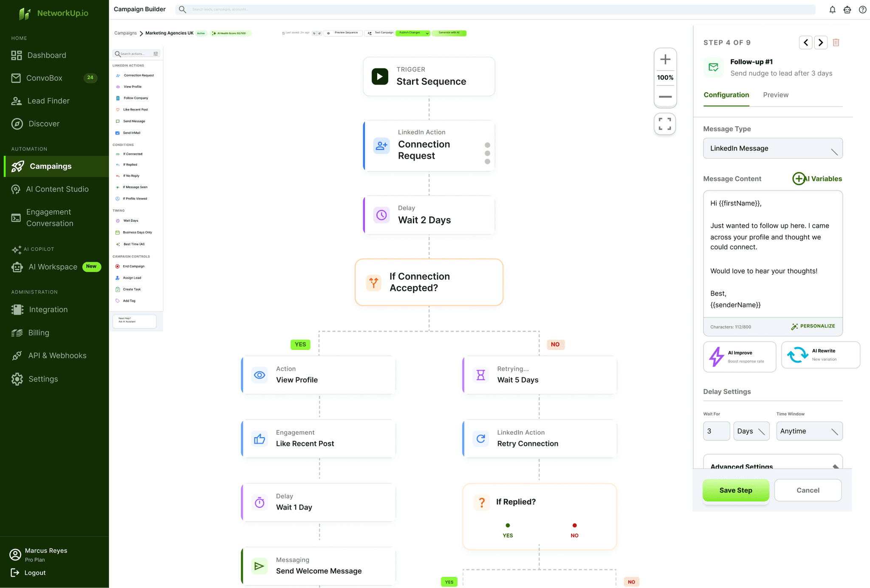The image size is (870, 588).
Task: Open Publish Changes dropdown arrow
Action: 427,33
